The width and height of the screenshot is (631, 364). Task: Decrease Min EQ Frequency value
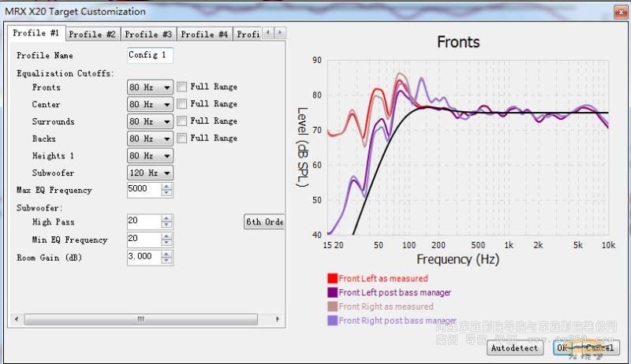(166, 243)
